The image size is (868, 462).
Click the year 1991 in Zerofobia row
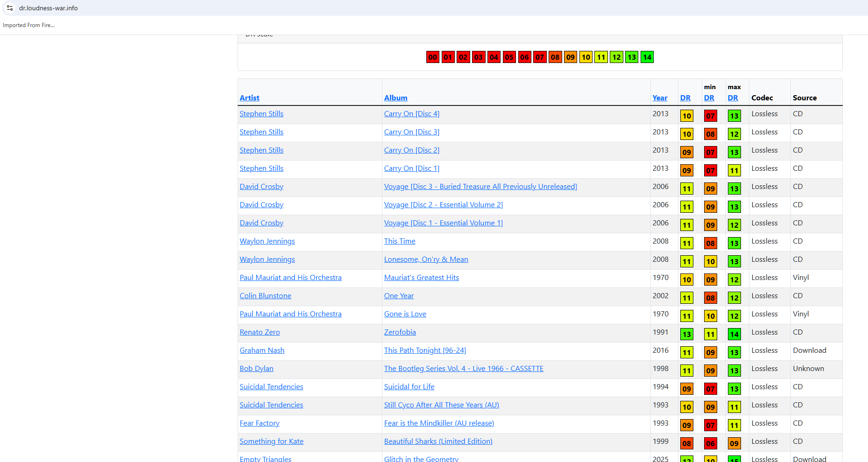click(x=660, y=332)
